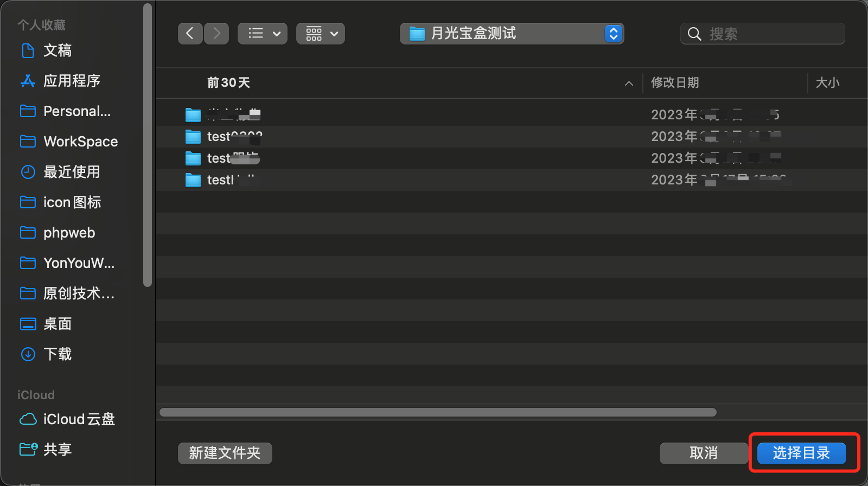Image resolution: width=868 pixels, height=486 pixels.
Task: Sort by 大小 column header
Action: click(x=827, y=82)
